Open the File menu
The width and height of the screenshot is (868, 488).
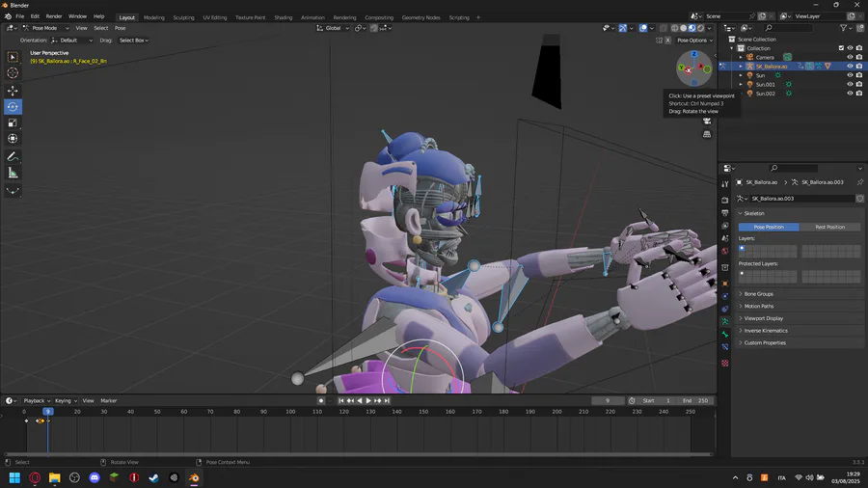click(x=20, y=16)
